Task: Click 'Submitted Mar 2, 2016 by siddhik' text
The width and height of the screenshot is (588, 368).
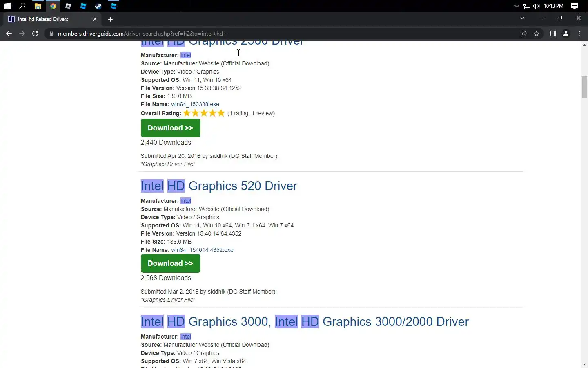Action: pos(183,292)
